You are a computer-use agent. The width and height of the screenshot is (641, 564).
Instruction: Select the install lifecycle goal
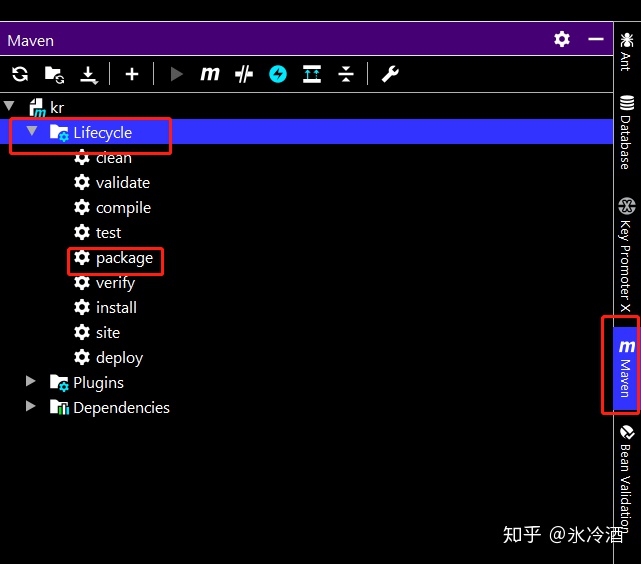[x=105, y=307]
